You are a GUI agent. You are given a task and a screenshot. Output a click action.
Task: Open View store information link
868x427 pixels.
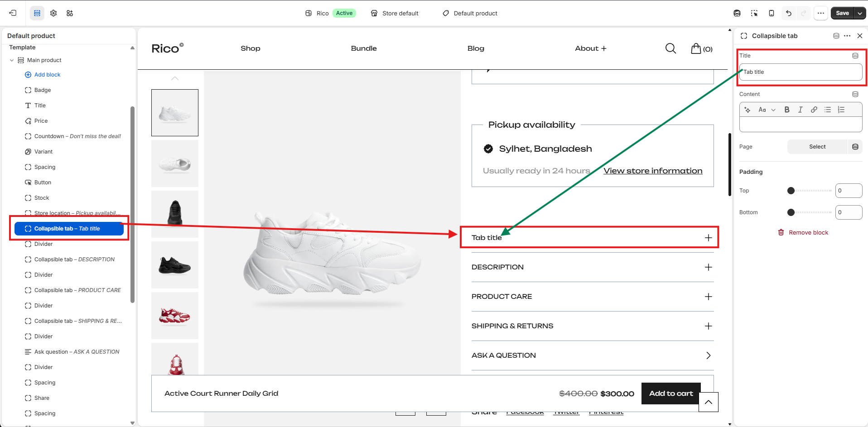tap(653, 171)
